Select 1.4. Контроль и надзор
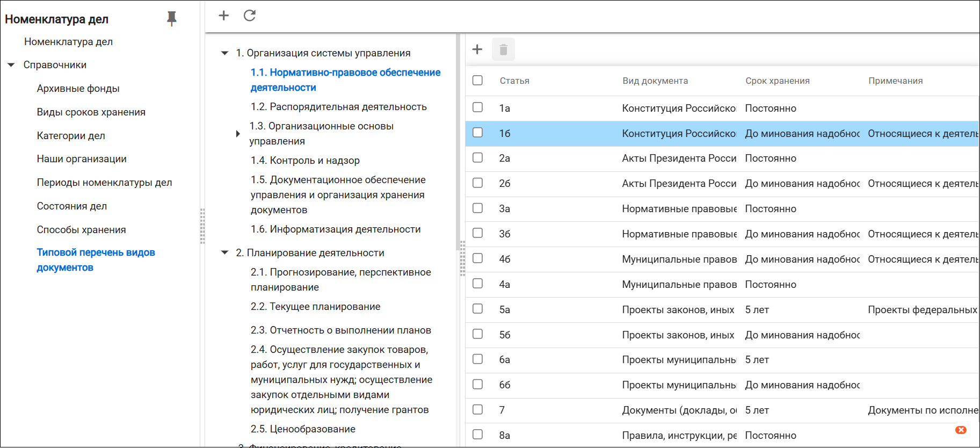Viewport: 980px width, 448px height. click(305, 161)
